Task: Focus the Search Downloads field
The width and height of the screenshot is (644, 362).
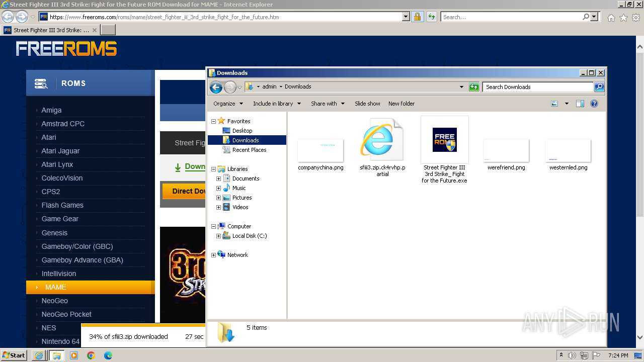Action: point(537,87)
